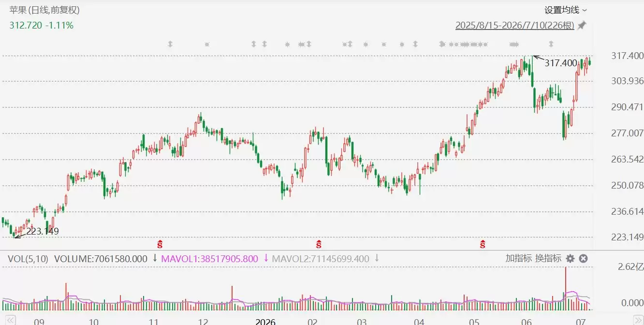Click the 236.614 price axis label
This screenshot has height=325, width=644.
(x=627, y=211)
